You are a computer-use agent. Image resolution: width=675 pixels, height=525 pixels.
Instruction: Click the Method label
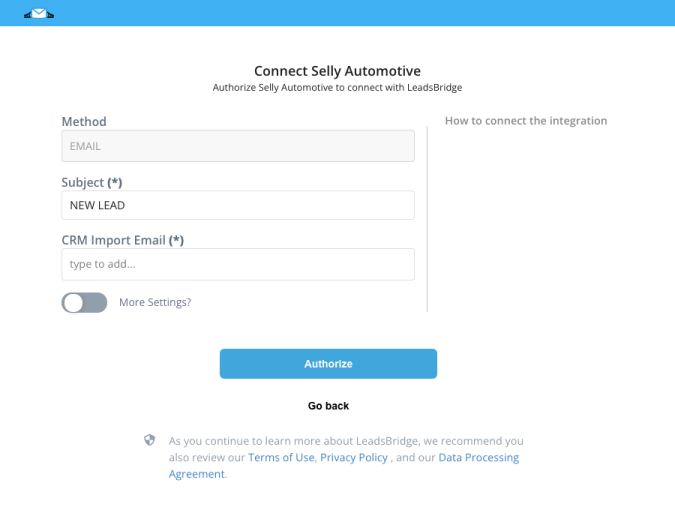point(84,121)
